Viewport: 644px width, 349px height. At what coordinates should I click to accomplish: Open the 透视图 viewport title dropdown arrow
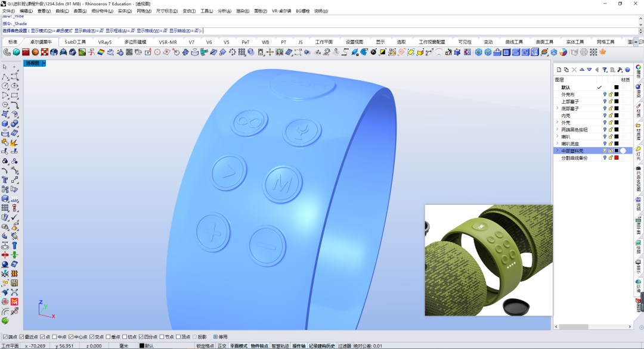coord(44,63)
